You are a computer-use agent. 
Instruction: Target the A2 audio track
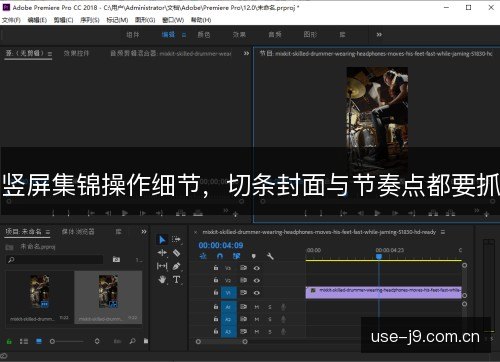coord(229,319)
